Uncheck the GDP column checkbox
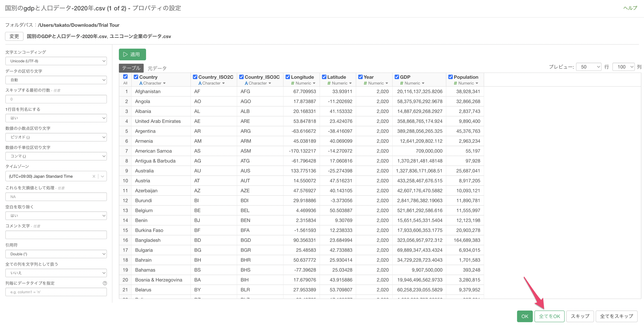Viewport: 644px width, 325px height. point(397,77)
